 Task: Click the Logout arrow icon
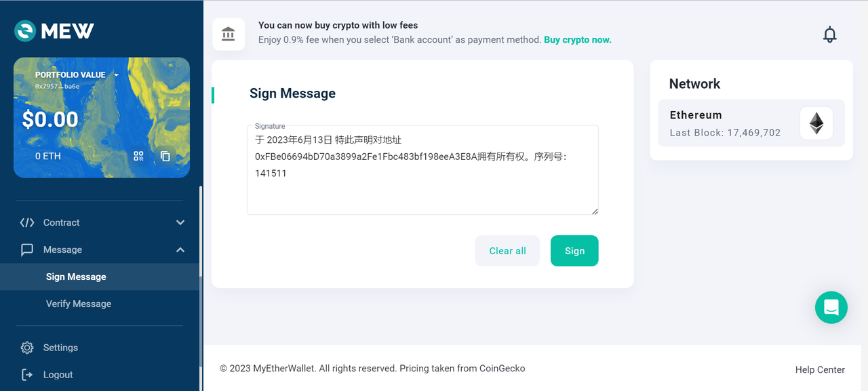pos(27,375)
